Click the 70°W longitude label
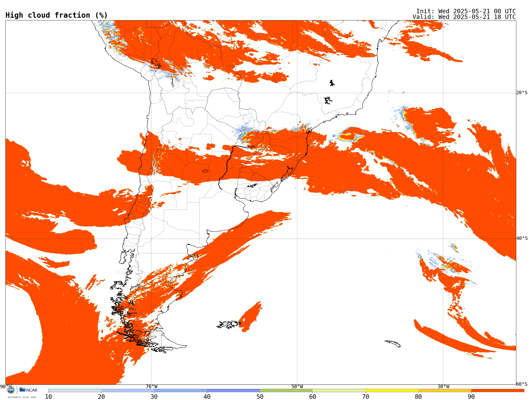This screenshot has height=400, width=532. point(151,386)
